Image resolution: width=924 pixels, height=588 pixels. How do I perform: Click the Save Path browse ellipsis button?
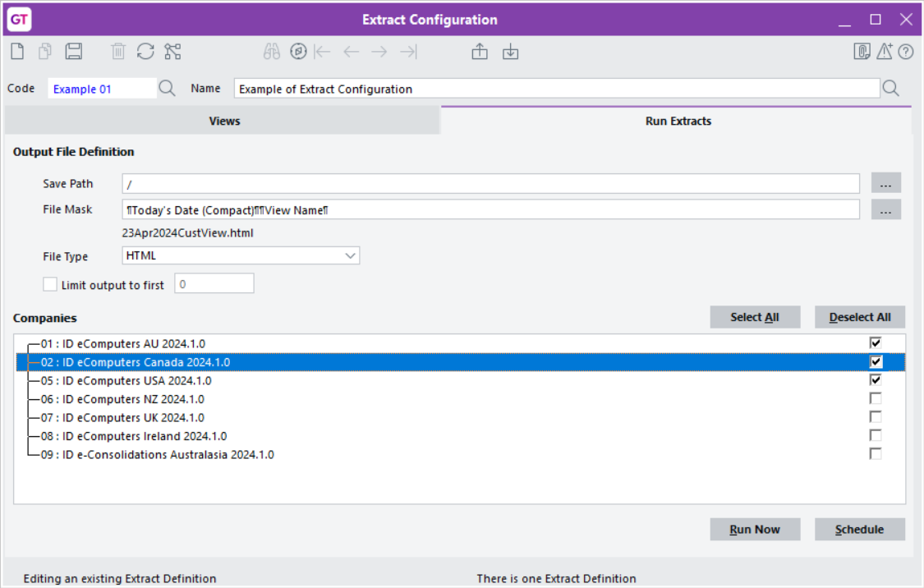tap(886, 183)
